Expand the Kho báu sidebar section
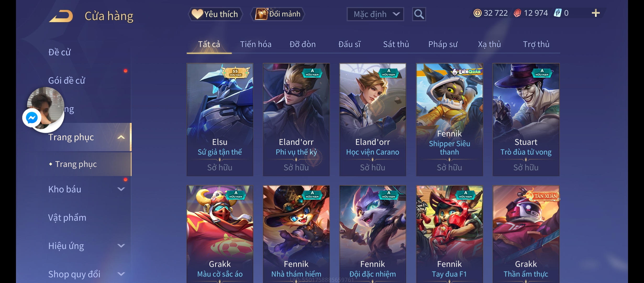 [121, 189]
